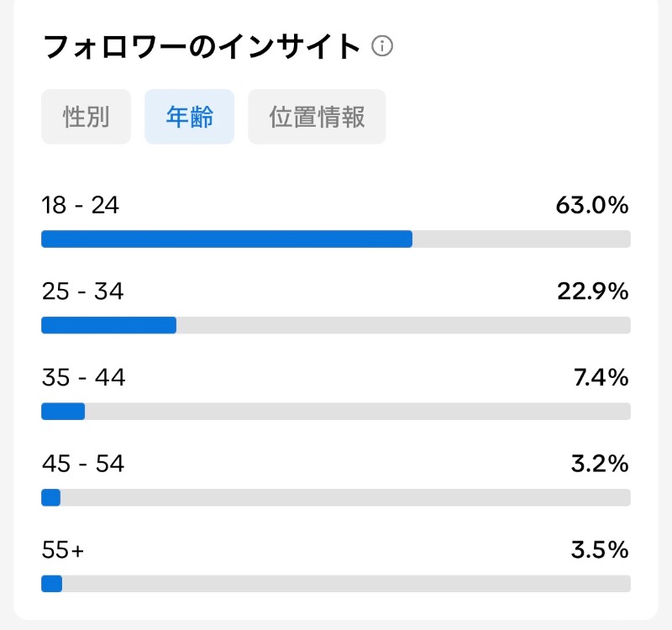Switch to the 性別 tab
Screen dimensions: 672x630
click(x=87, y=117)
